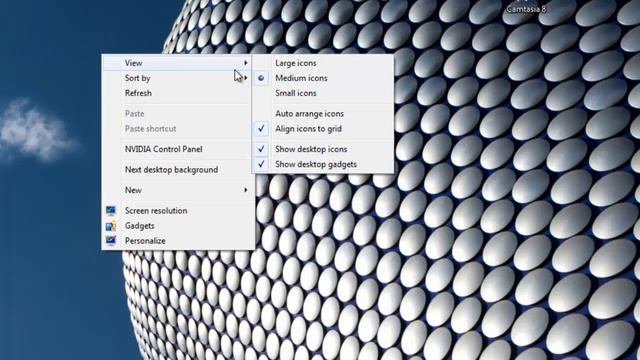640x360 pixels.
Task: Expand the arrow beside Sort by
Action: click(246, 78)
